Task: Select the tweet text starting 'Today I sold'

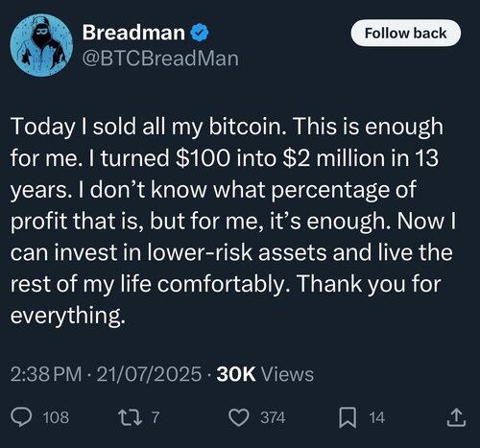Action: [x=233, y=221]
